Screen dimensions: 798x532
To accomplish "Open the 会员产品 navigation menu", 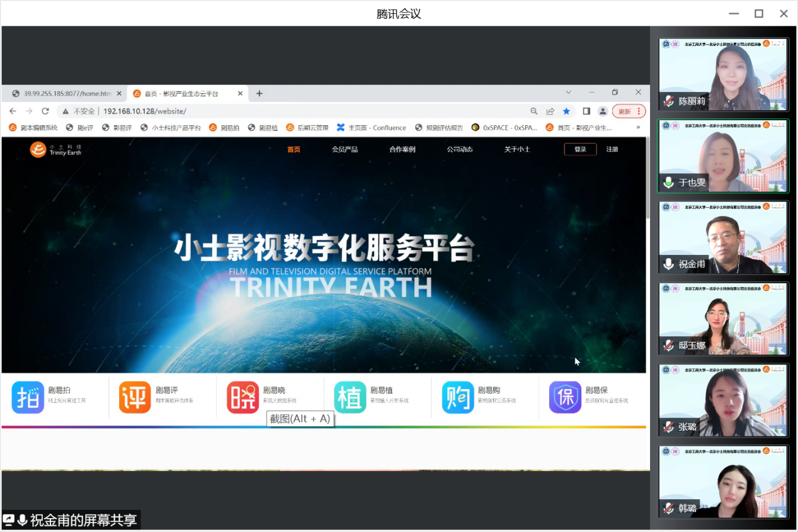I will pyautogui.click(x=345, y=149).
